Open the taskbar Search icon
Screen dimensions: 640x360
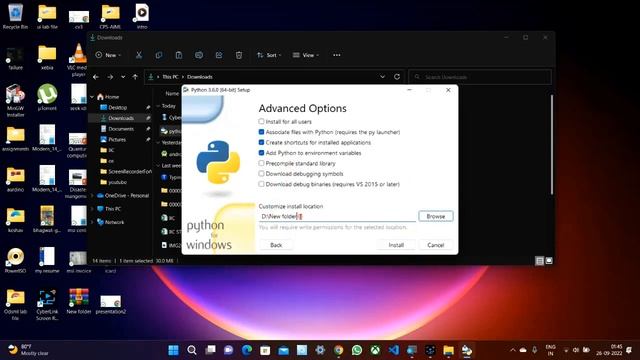click(192, 350)
